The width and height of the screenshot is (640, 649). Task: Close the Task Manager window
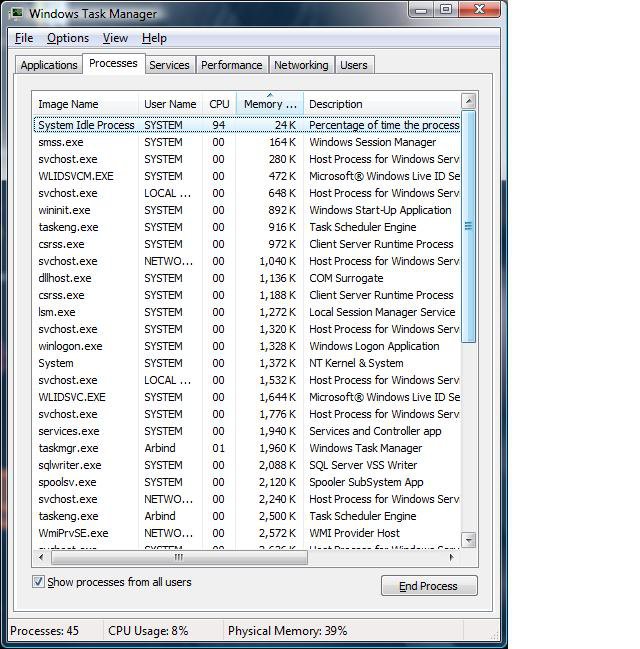pos(479,9)
